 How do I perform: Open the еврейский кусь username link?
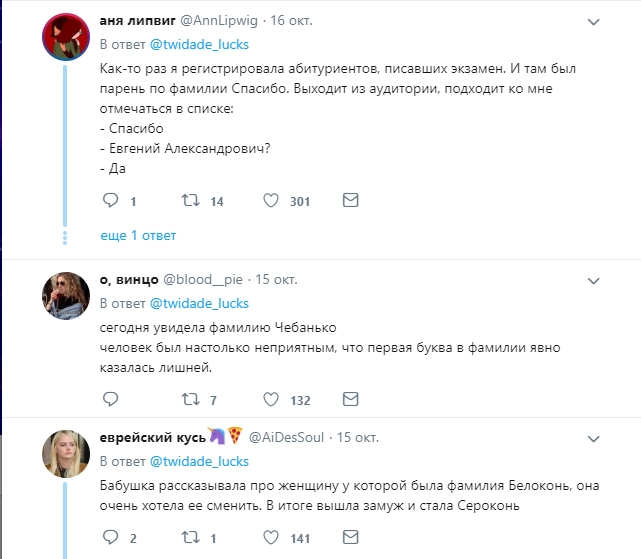coord(152,437)
